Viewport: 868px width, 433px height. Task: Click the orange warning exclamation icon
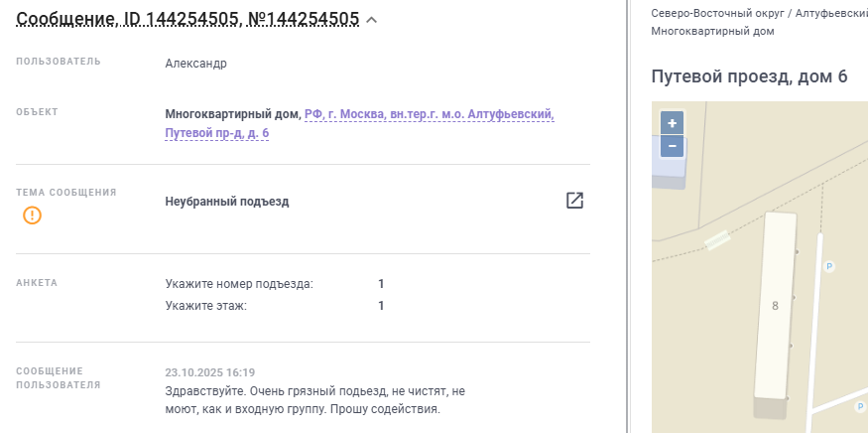click(x=33, y=215)
